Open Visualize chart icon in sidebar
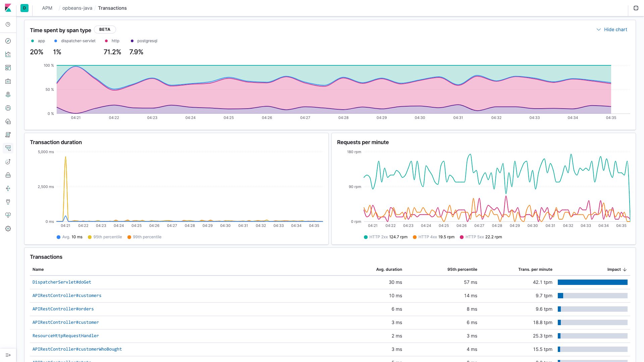 point(8,54)
